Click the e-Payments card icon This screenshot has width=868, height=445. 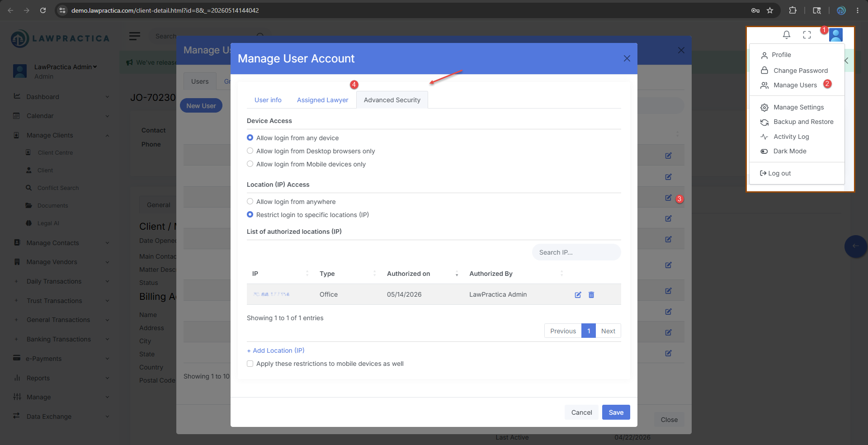click(17, 358)
